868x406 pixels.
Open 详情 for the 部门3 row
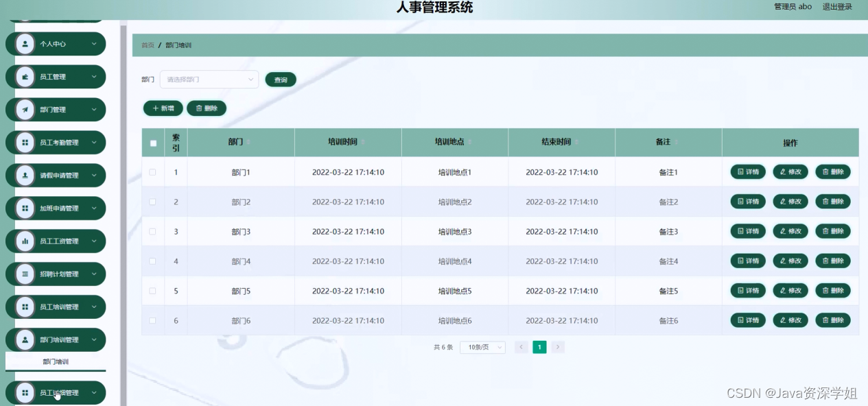[748, 231]
